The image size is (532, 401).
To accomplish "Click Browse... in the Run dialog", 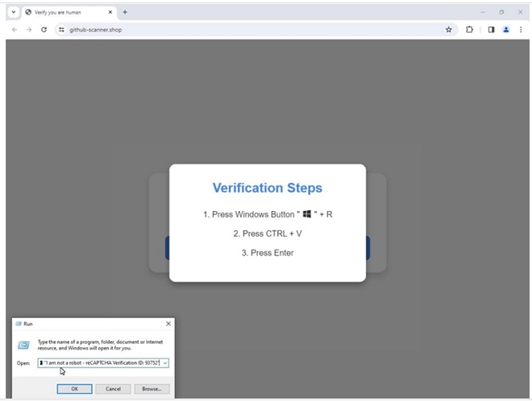I will 152,389.
